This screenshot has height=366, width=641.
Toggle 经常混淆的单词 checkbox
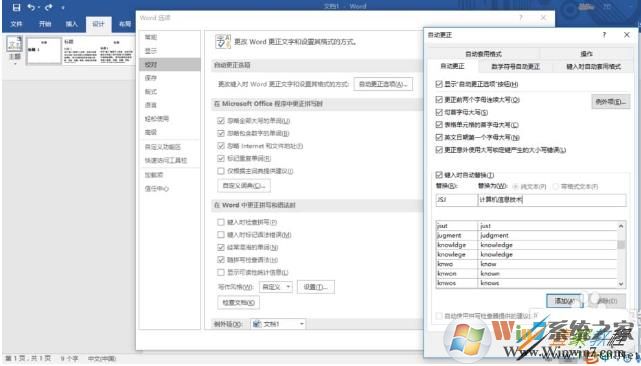[x=221, y=247]
